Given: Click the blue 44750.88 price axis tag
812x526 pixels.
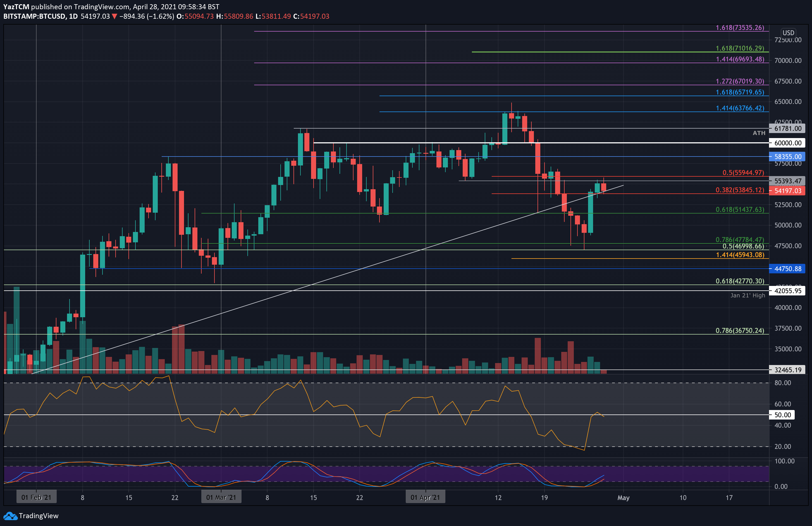Looking at the screenshot, I should [x=787, y=269].
